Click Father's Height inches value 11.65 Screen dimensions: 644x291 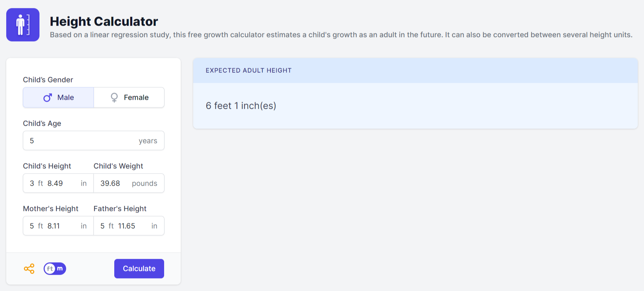point(126,226)
